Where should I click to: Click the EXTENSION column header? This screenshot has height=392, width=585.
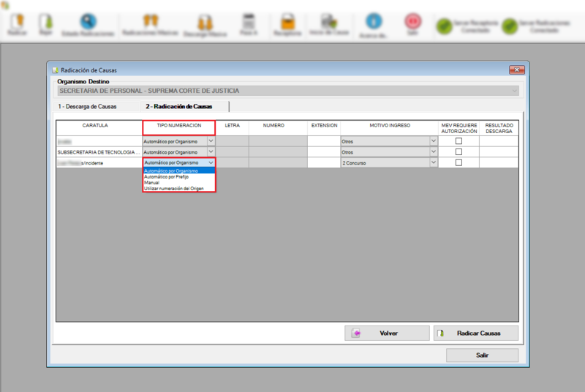324,127
